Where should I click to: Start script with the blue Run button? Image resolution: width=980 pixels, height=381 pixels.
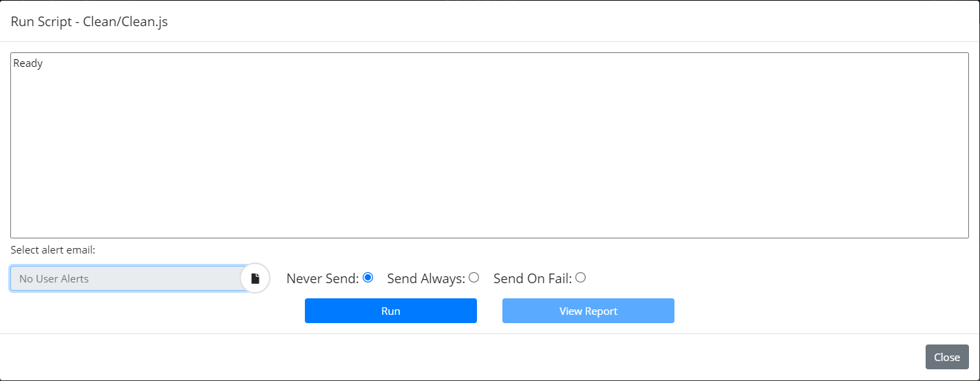coord(391,311)
